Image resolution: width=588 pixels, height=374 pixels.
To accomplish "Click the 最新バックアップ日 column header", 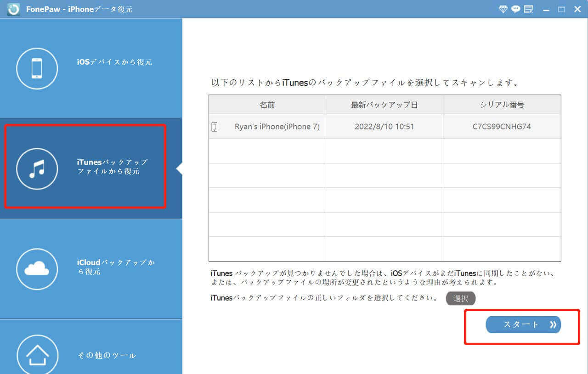I will click(384, 105).
